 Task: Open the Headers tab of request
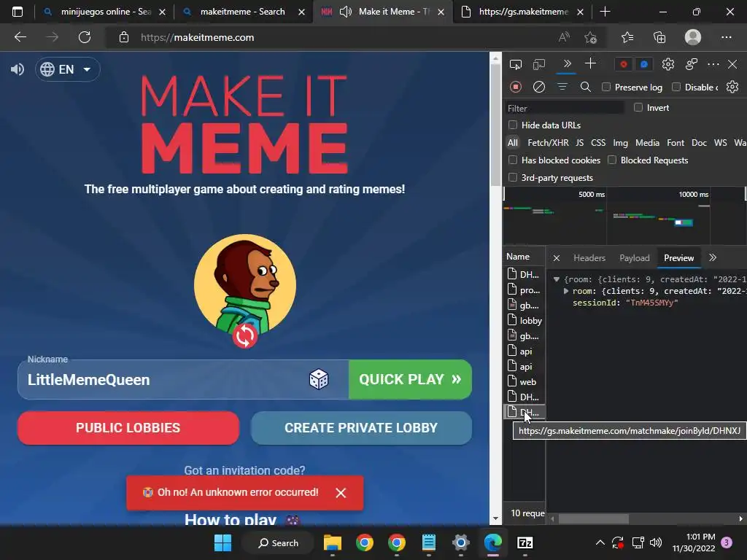coord(589,257)
